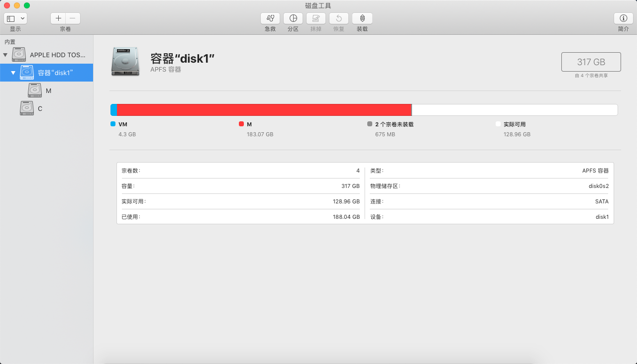Click the C volume icon in sidebar
Viewport: 637px width, 364px height.
click(x=27, y=108)
